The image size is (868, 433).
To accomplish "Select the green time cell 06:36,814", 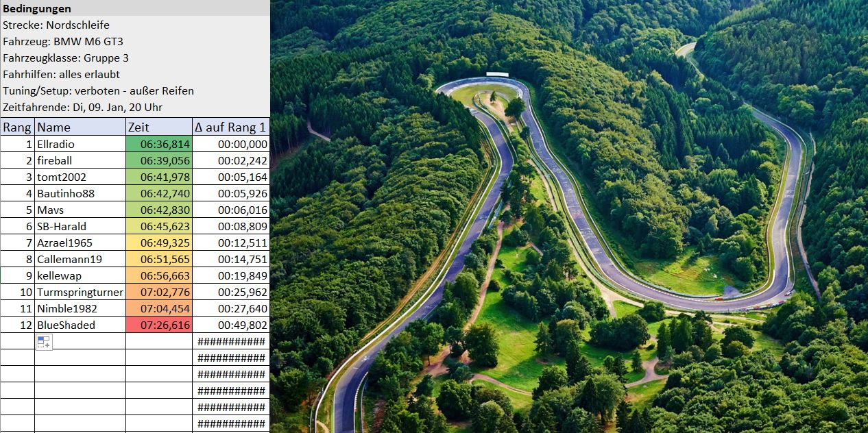I will (159, 144).
